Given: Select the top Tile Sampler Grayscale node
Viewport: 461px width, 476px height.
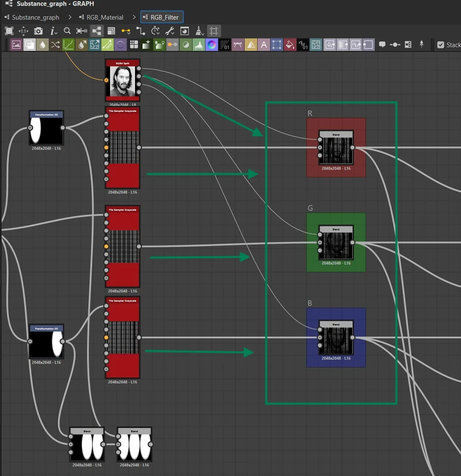Looking at the screenshot, I should [x=123, y=148].
